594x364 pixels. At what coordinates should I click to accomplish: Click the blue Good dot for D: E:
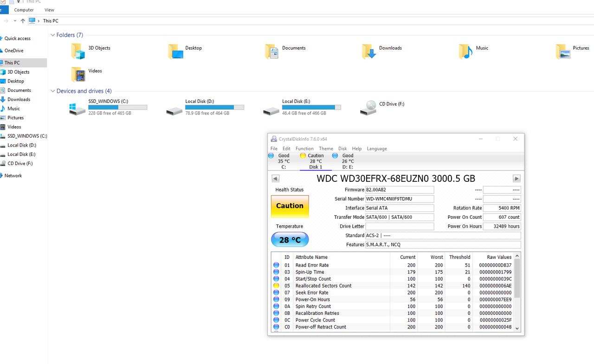[x=335, y=156]
